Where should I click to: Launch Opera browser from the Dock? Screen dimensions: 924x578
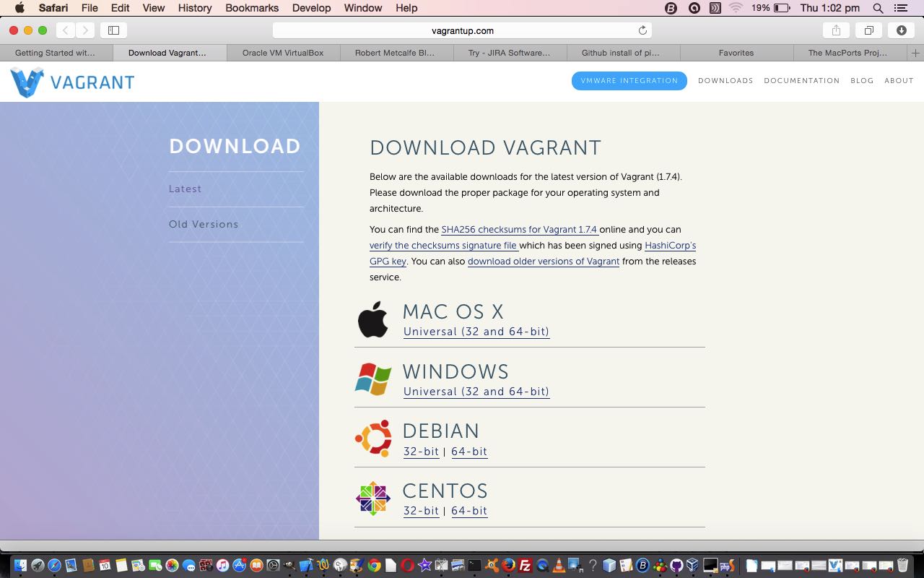pos(407,565)
